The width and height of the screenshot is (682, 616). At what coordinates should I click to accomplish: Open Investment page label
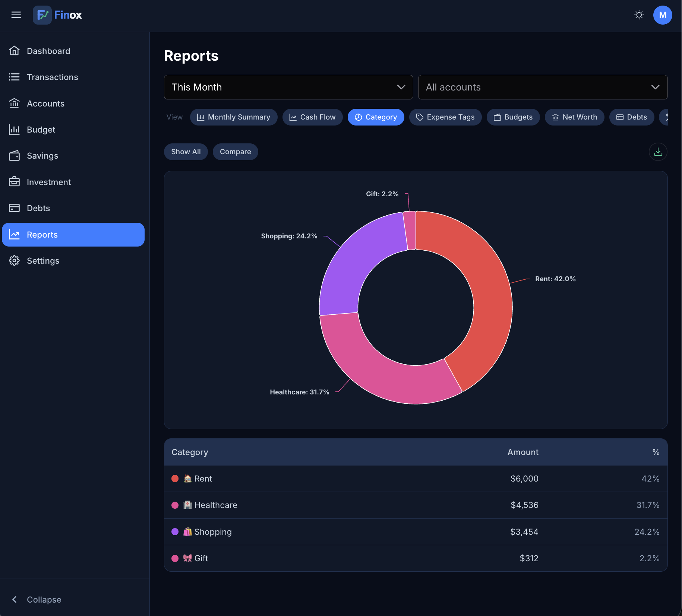[49, 182]
